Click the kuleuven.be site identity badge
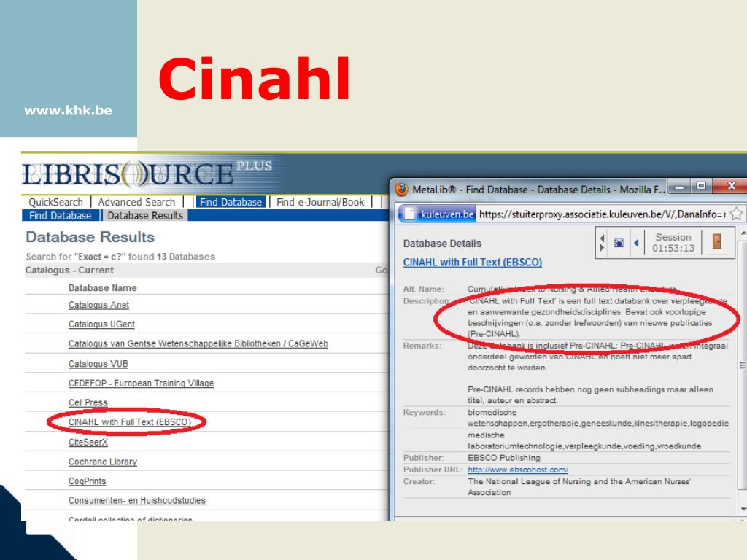 [x=439, y=214]
